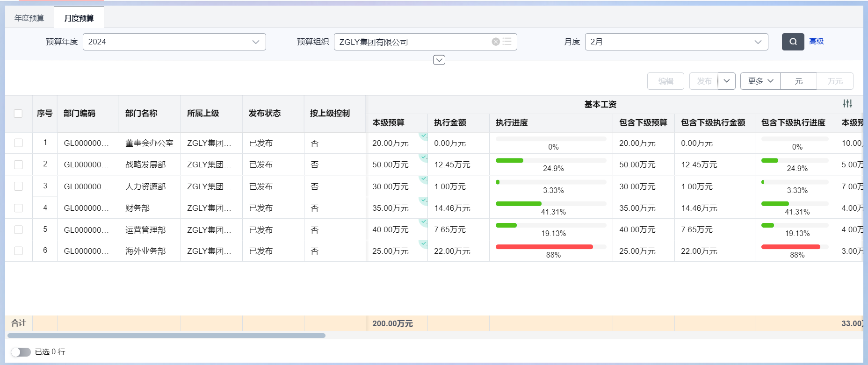Click the green check mark on 运营管理部 budget cell
Image resolution: width=868 pixels, height=365 pixels.
[x=423, y=222]
